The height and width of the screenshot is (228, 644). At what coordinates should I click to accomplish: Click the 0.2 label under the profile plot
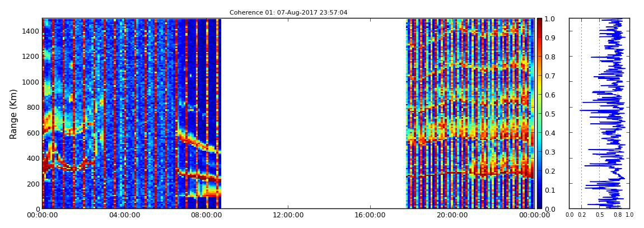point(581,215)
